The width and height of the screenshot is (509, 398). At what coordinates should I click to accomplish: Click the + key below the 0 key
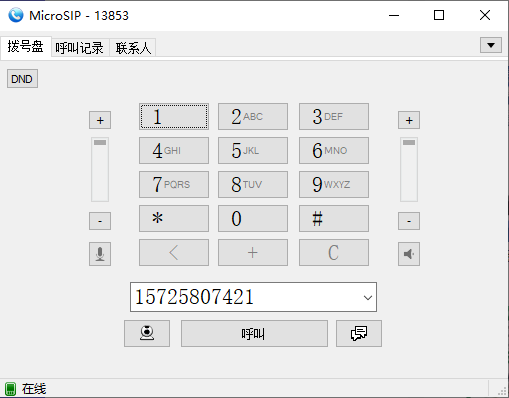253,252
